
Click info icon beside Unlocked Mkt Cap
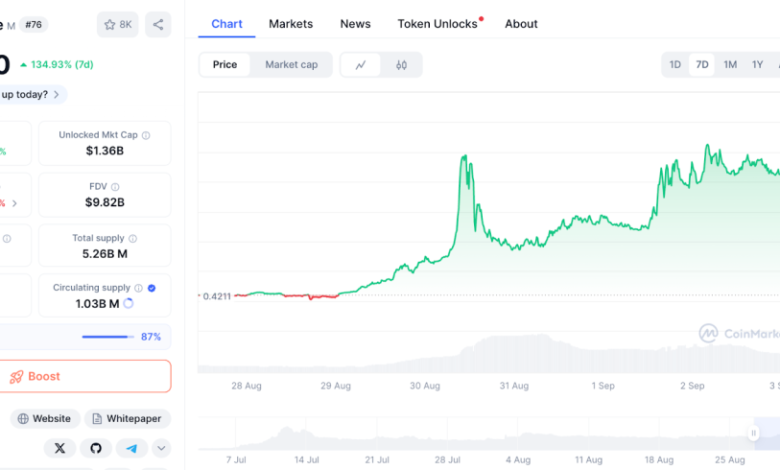click(146, 135)
